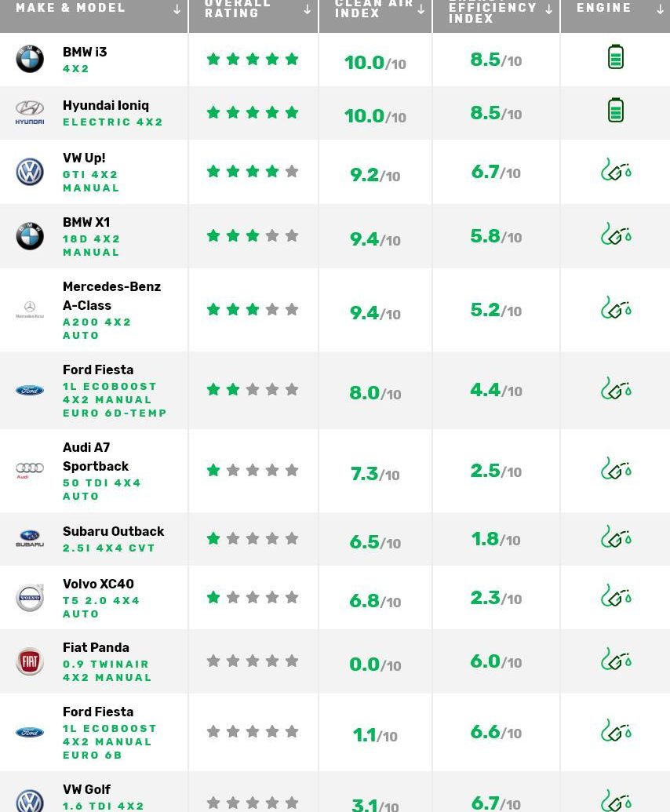The image size is (670, 812).
Task: Click the electric engine icon for Hyundai Ioniq
Action: click(616, 111)
